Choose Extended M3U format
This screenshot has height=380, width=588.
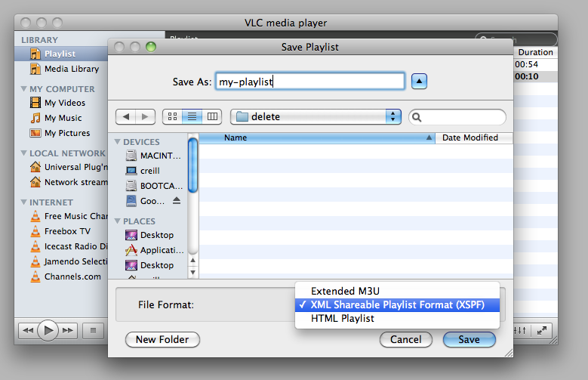tap(398, 291)
